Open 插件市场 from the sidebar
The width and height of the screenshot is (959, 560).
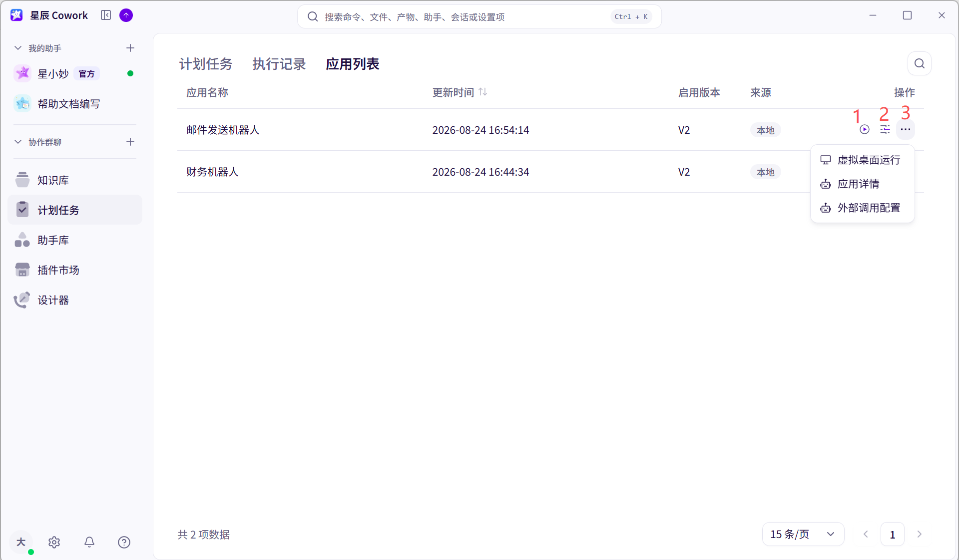pyautogui.click(x=75, y=270)
